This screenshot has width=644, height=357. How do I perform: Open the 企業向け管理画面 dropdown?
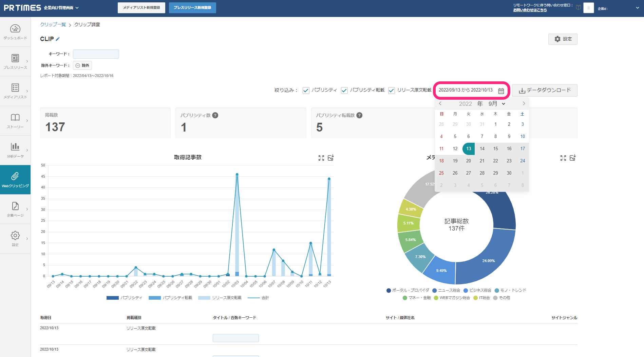pyautogui.click(x=61, y=7)
